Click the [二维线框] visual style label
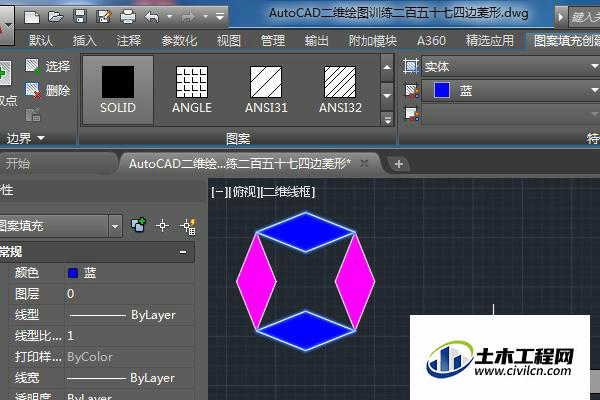 coord(288,191)
